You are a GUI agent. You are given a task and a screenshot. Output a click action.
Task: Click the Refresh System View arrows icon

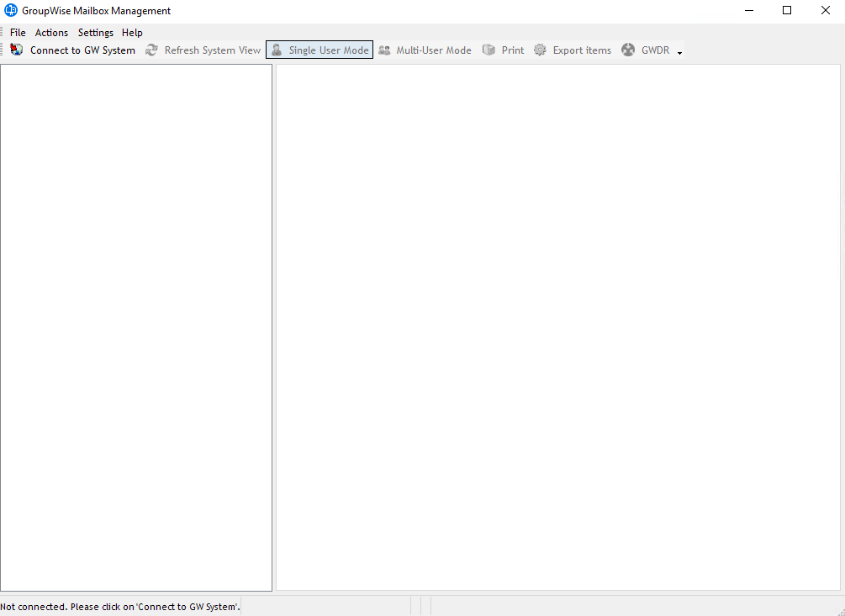[x=151, y=50]
